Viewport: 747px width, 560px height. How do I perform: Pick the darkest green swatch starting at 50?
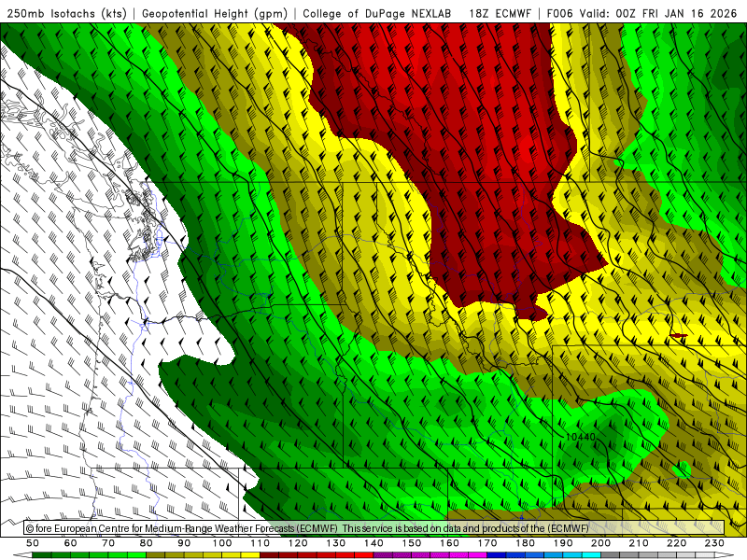click(42, 555)
